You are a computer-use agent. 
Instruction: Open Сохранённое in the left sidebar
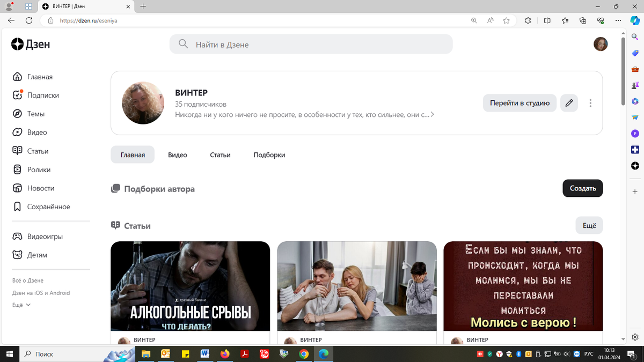(x=41, y=206)
